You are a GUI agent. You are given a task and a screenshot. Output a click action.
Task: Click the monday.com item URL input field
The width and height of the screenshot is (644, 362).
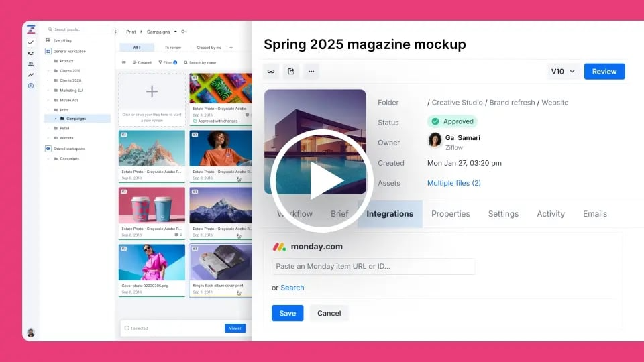373,266
